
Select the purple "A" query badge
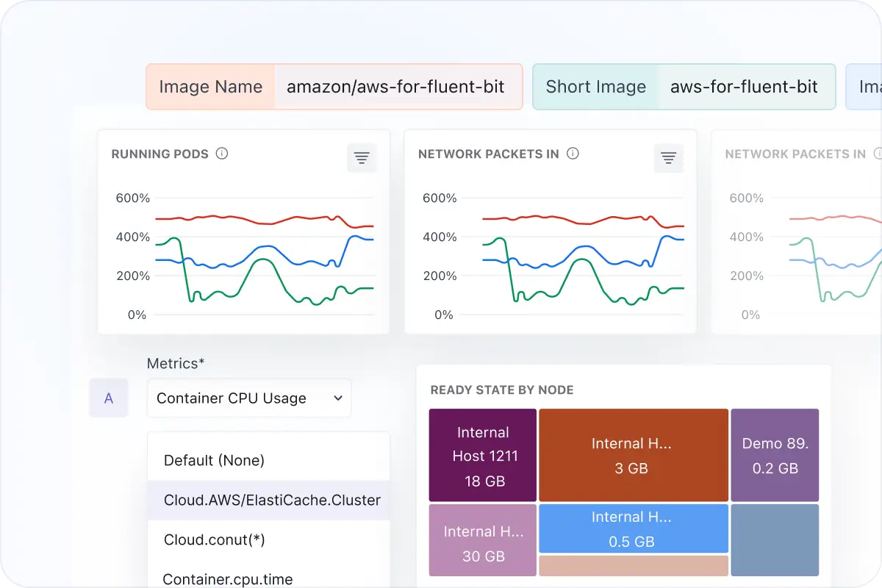click(108, 398)
